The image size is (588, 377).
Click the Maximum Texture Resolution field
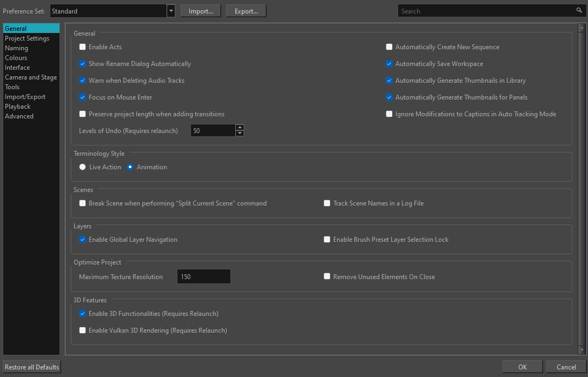point(203,276)
